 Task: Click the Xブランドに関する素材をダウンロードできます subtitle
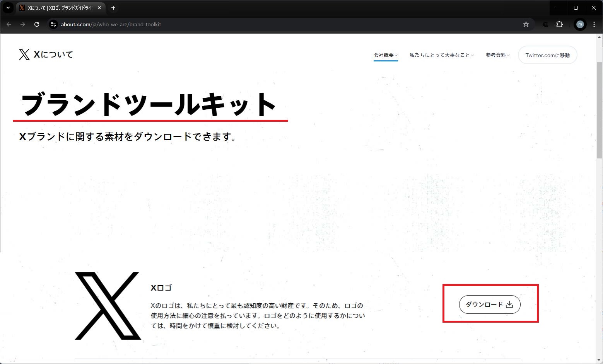128,137
